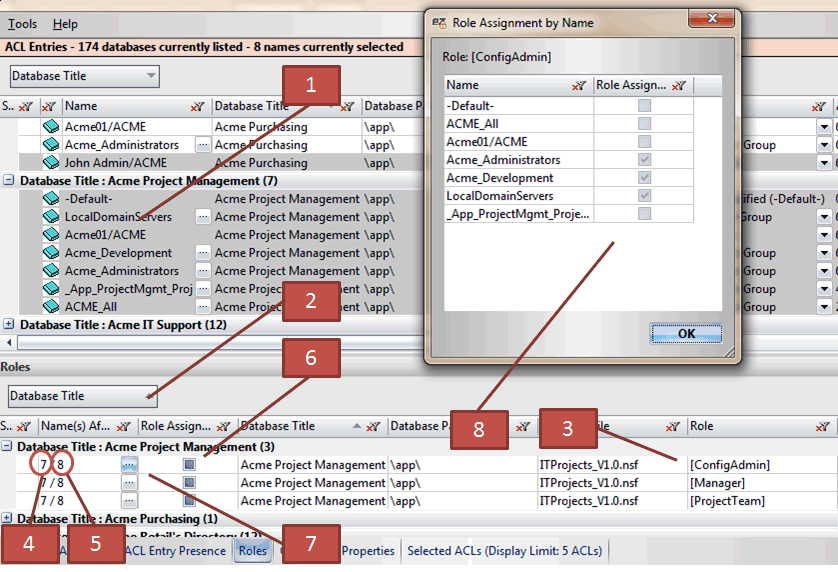The width and height of the screenshot is (838, 572).
Task: Toggle role checkbox for -Default- in dialog
Action: (x=645, y=106)
